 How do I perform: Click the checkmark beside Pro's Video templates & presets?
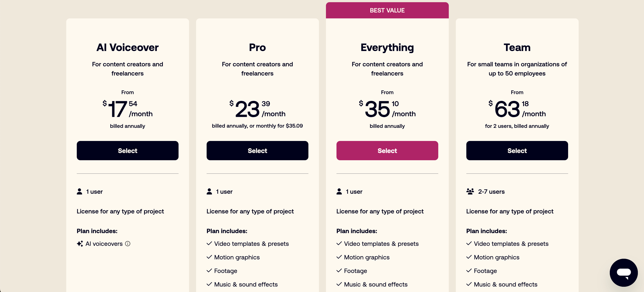209,244
